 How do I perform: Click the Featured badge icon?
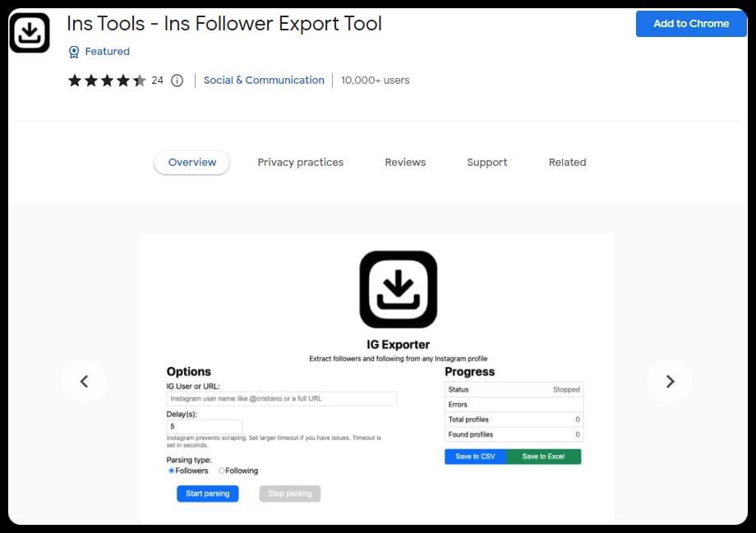[x=74, y=52]
